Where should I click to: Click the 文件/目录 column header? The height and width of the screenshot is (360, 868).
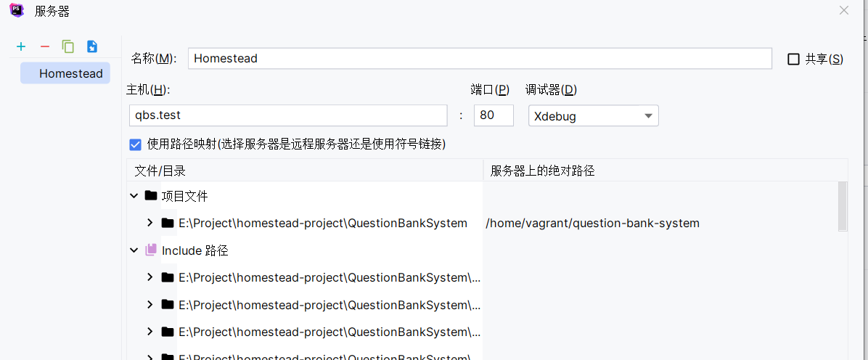tap(160, 171)
